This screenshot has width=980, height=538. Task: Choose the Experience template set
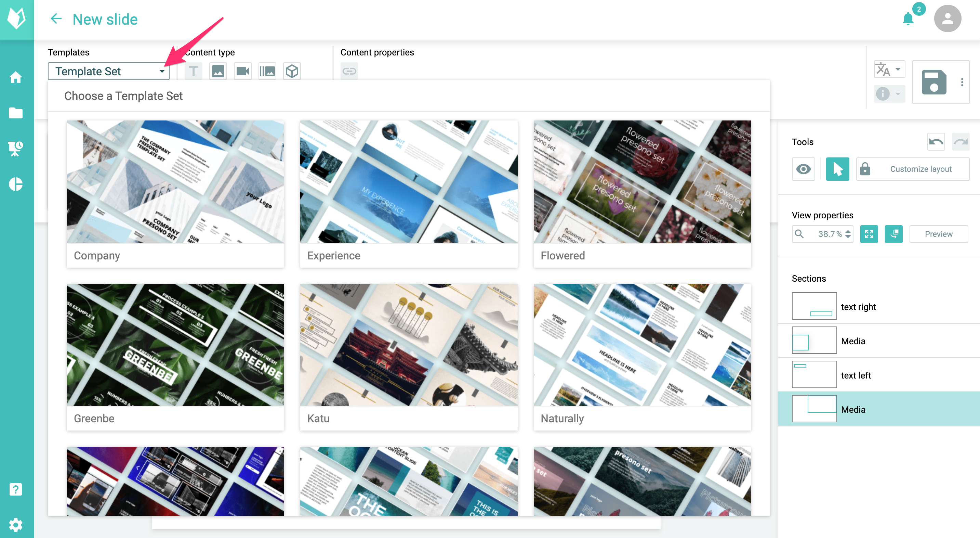pos(409,194)
